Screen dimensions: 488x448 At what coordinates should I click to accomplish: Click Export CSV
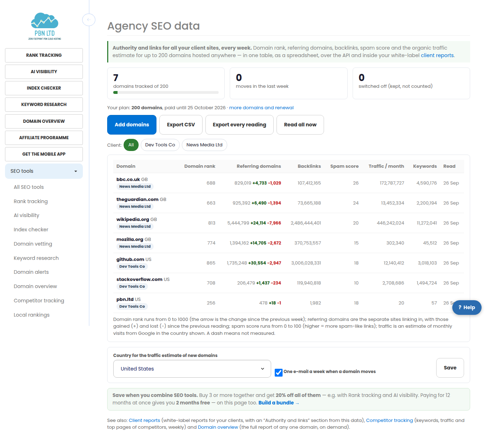coord(181,125)
